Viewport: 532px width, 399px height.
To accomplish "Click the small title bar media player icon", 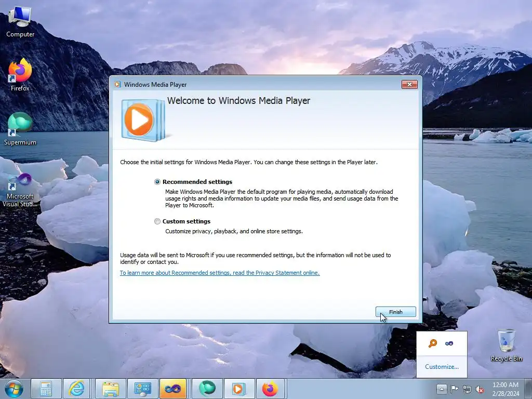I will [117, 85].
